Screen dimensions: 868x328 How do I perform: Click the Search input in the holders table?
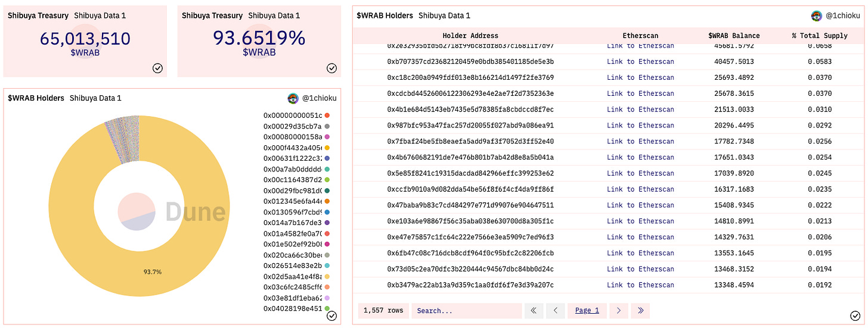pos(466,310)
